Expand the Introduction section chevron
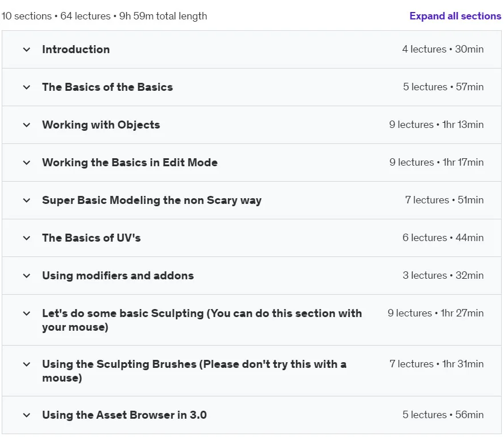This screenshot has width=504, height=437. 27,50
